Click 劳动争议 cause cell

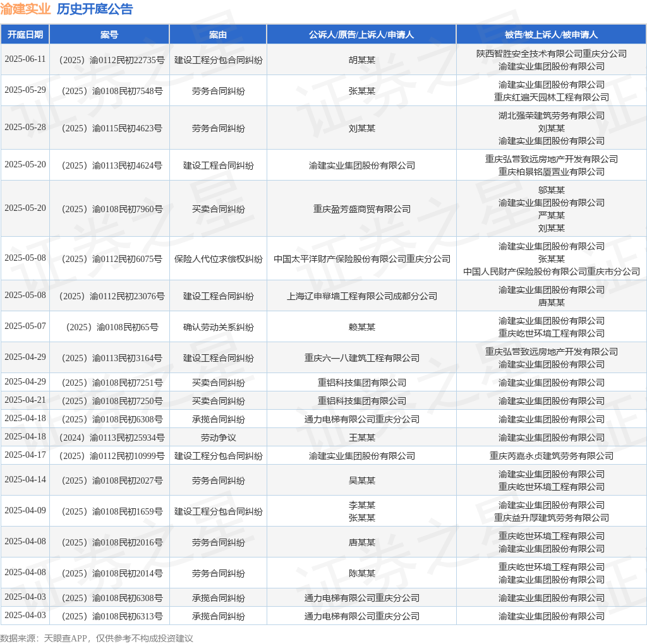tap(218, 438)
